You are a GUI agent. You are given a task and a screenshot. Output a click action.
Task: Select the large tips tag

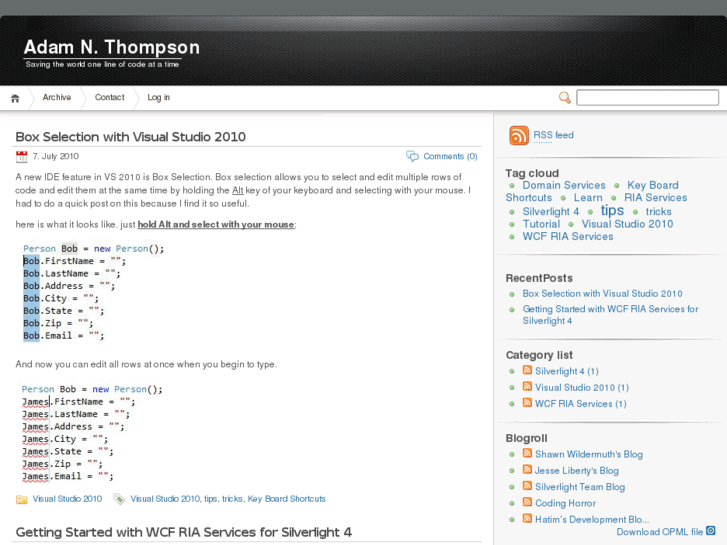(x=612, y=211)
